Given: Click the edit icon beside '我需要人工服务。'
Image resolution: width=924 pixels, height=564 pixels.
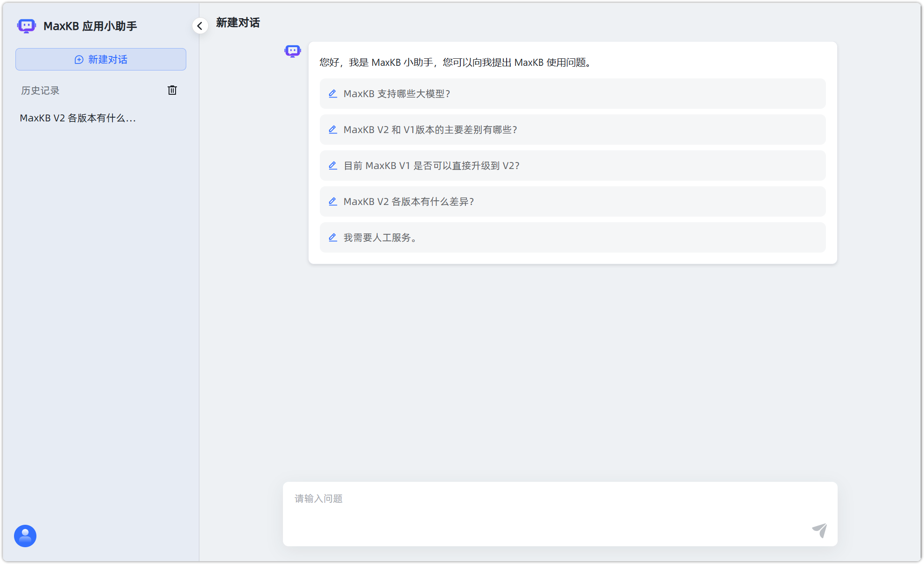Looking at the screenshot, I should tap(333, 237).
